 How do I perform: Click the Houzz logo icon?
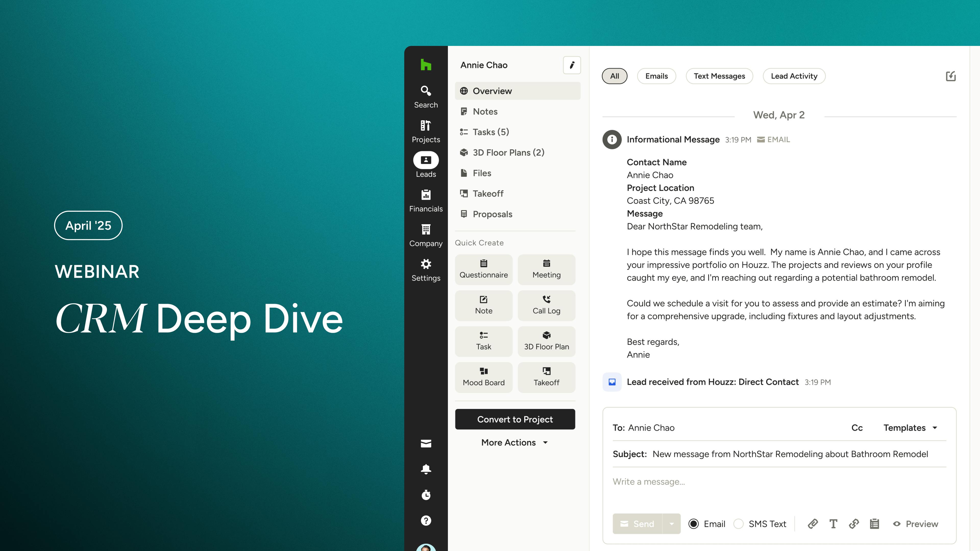point(426,65)
